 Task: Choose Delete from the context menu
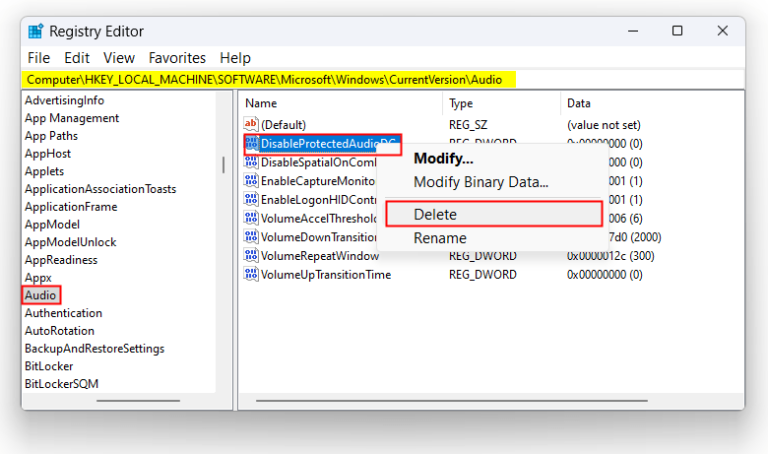pyautogui.click(x=435, y=214)
